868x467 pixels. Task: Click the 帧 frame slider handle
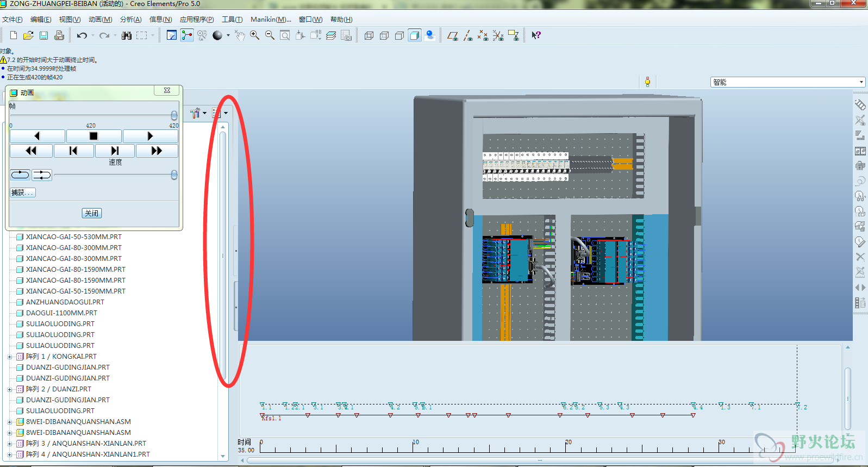(174, 115)
